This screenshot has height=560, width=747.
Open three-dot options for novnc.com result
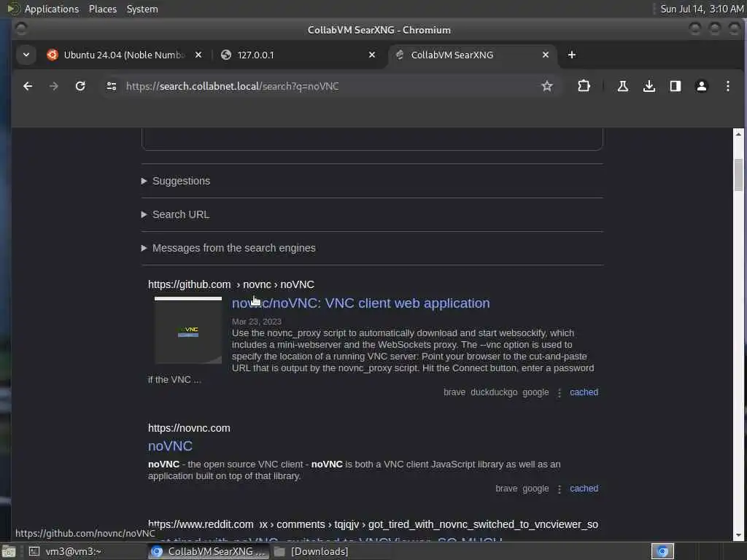[x=560, y=489]
